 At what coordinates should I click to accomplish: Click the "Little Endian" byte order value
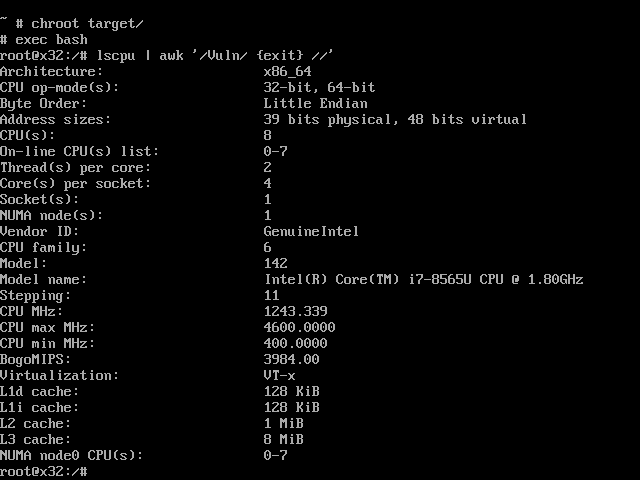coord(316,103)
